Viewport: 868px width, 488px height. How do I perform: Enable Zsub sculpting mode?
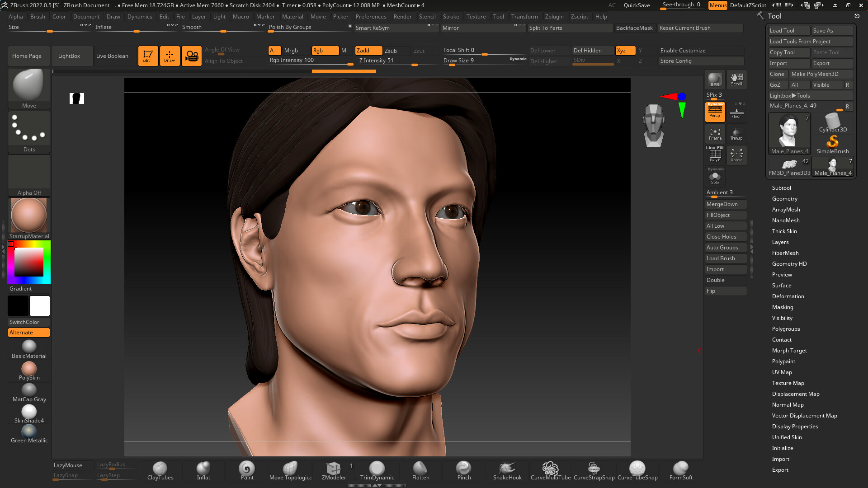392,51
